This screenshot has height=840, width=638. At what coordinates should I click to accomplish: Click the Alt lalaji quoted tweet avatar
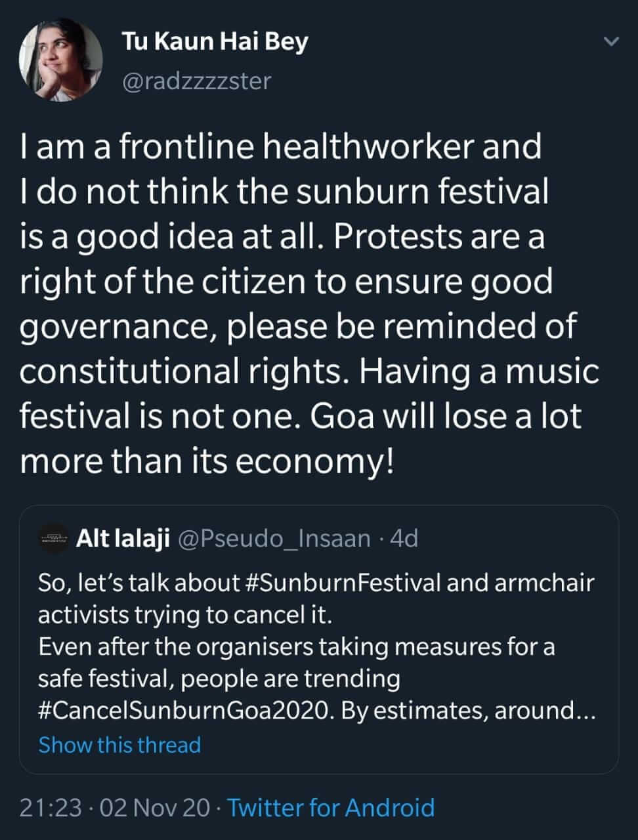53,539
